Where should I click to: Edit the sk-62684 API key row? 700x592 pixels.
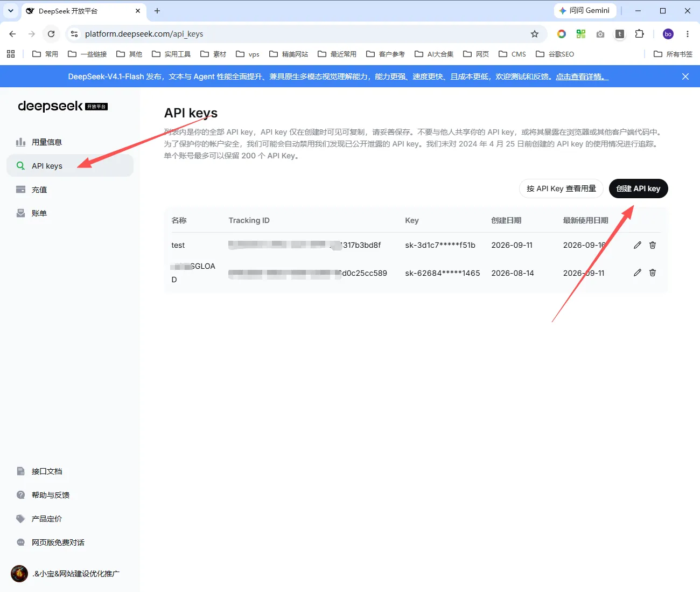click(x=638, y=273)
